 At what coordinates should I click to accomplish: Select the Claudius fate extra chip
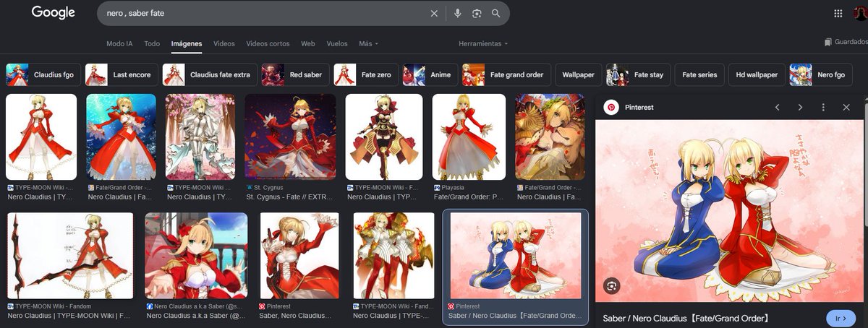208,74
